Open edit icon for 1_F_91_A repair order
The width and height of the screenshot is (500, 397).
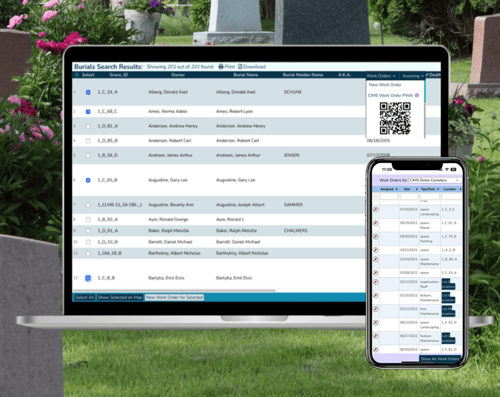coord(376,223)
